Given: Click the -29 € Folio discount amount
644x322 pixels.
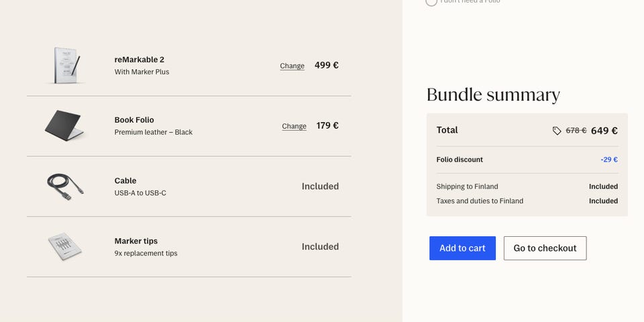Looking at the screenshot, I should (609, 160).
